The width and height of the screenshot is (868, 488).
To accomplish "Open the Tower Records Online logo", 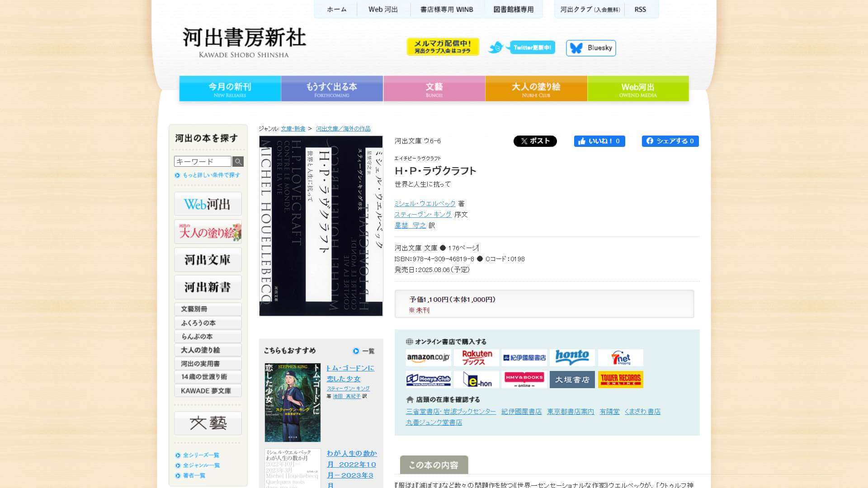I will coord(620,380).
